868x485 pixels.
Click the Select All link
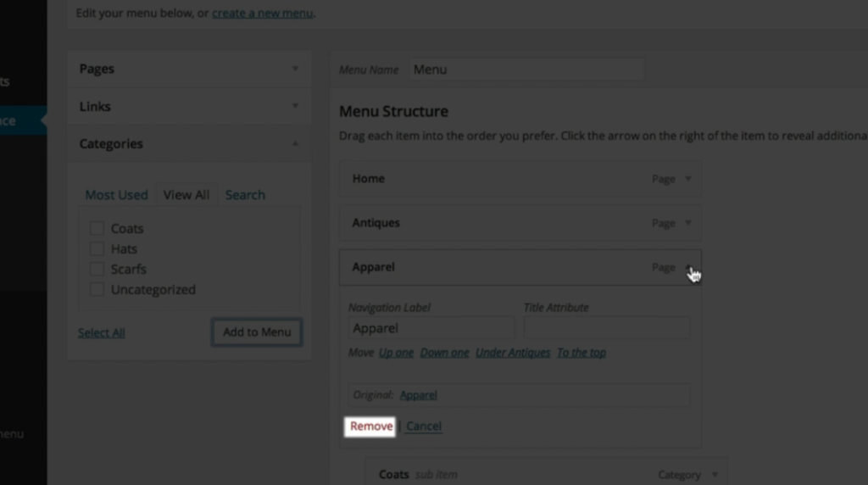[102, 332]
